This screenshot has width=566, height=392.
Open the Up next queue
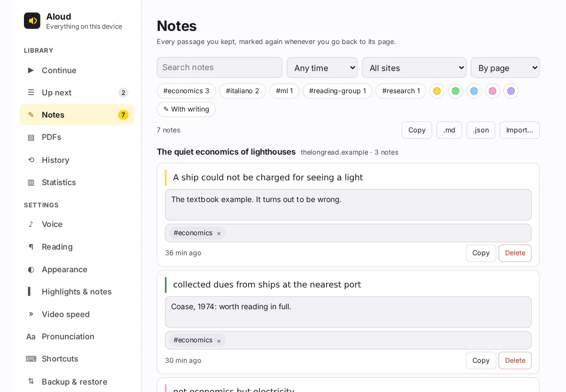pyautogui.click(x=77, y=92)
